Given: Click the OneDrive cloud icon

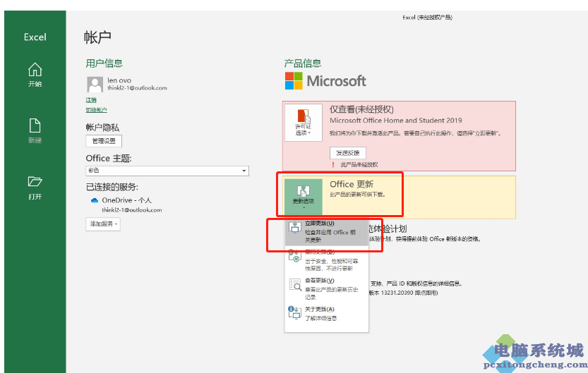Looking at the screenshot, I should coord(95,200).
